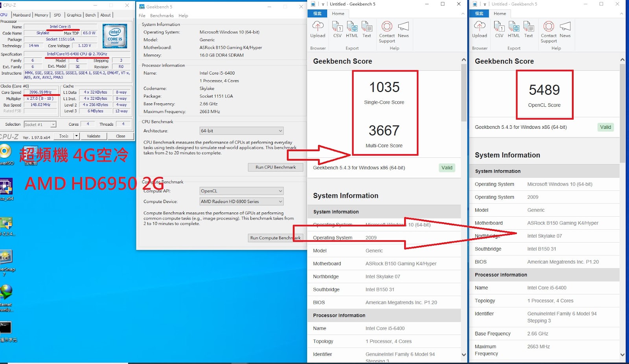Click Valid badge in middle Geekbench window
The image size is (629, 364).
tap(447, 168)
